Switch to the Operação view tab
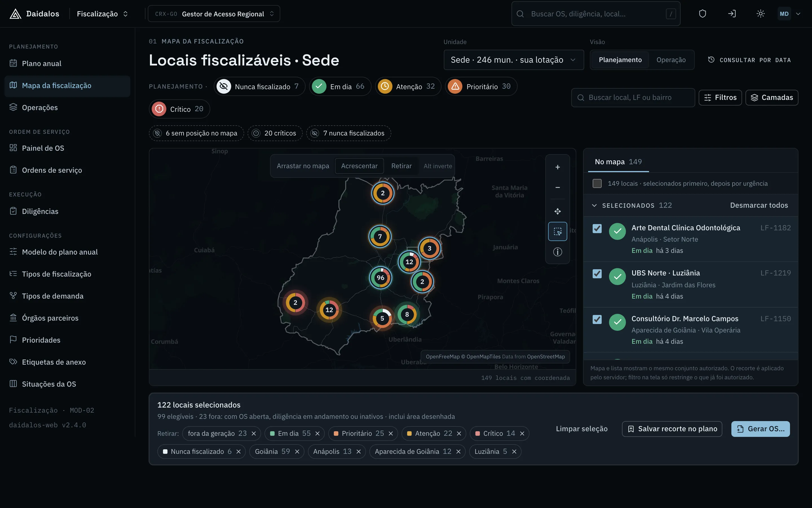Image resolution: width=812 pixels, height=508 pixels. pos(671,60)
